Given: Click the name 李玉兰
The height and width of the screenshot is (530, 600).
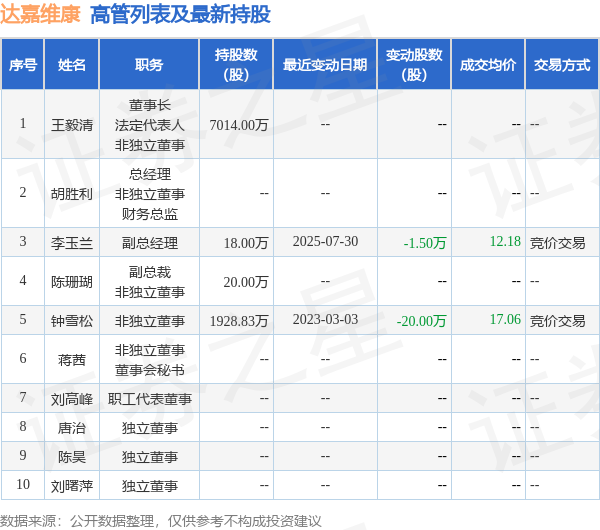Looking at the screenshot, I should 72,243.
